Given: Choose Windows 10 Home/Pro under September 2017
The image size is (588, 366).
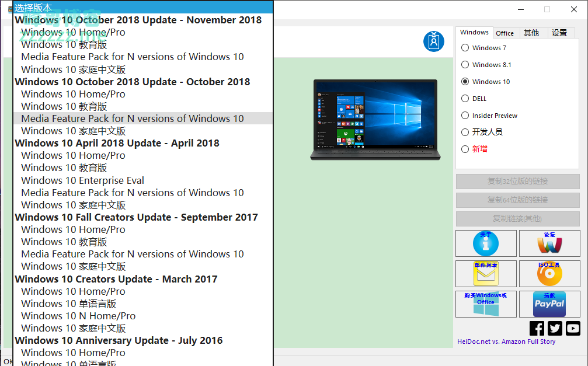Looking at the screenshot, I should 143,229.
